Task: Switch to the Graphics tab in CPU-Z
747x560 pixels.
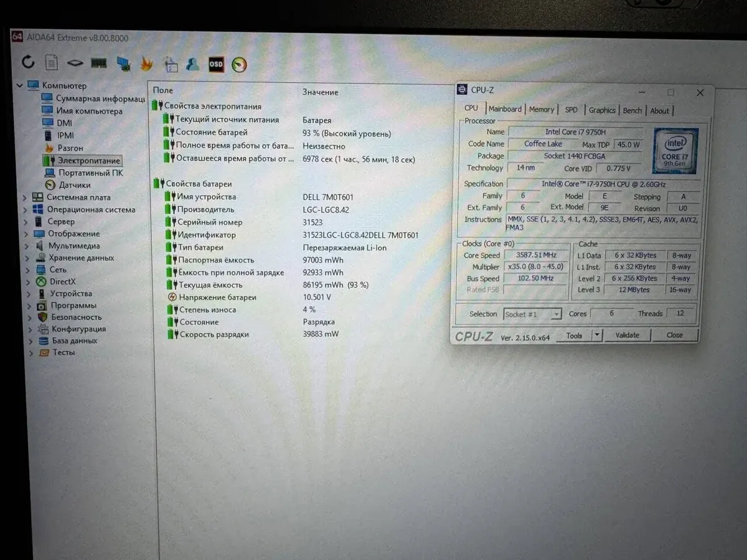Action: (602, 110)
